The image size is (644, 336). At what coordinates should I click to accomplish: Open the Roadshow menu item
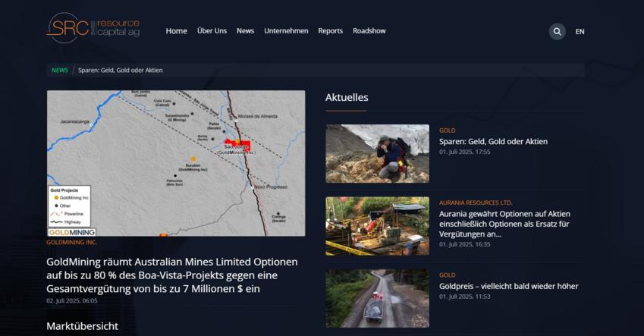pyautogui.click(x=369, y=31)
